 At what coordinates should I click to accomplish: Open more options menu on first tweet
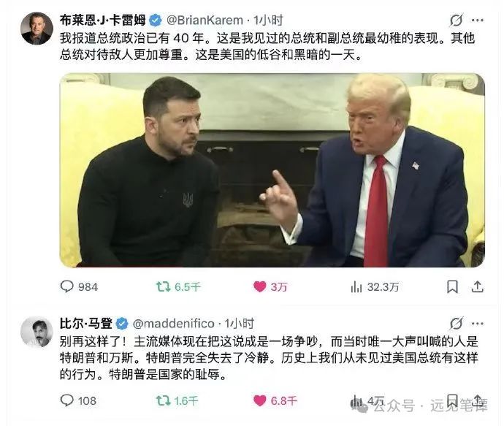pos(477,20)
